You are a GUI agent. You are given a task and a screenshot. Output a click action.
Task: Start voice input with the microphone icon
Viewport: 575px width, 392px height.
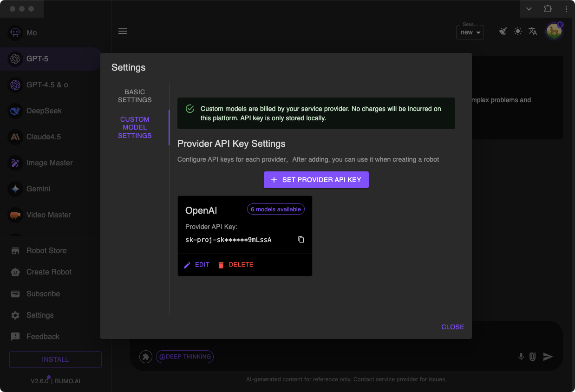(x=521, y=357)
